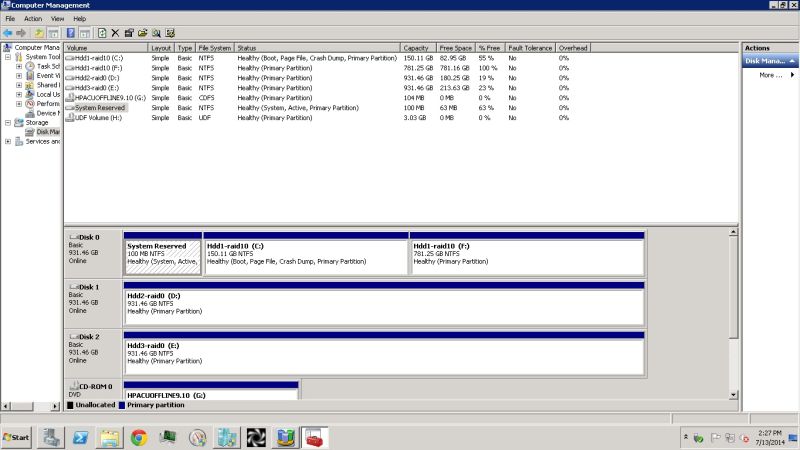Open the Action menu
Viewport: 800px width, 450px height.
point(33,19)
